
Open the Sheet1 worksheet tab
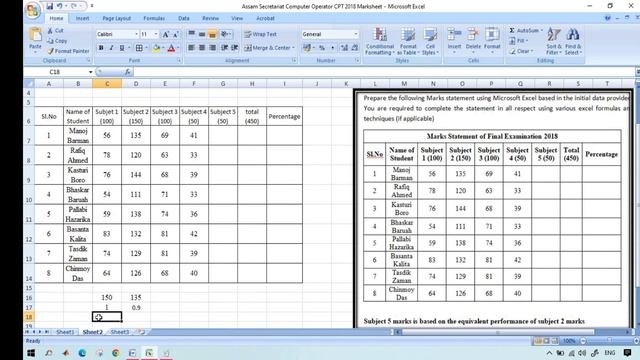[x=65, y=332]
